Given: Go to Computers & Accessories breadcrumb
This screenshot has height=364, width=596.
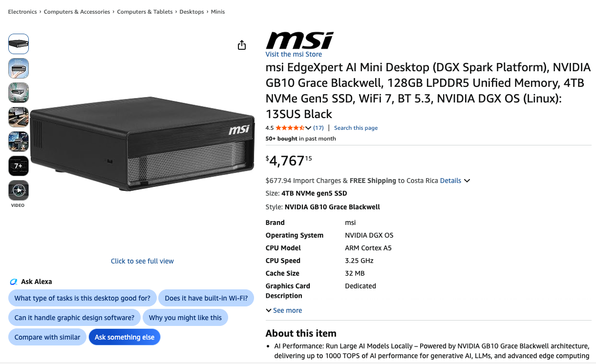Looking at the screenshot, I should [77, 12].
